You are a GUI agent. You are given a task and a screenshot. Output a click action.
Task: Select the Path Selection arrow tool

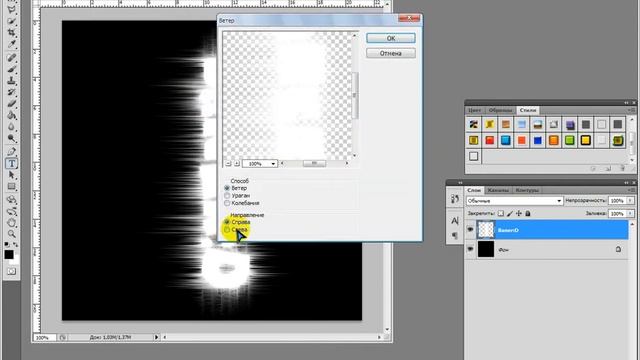(11, 175)
